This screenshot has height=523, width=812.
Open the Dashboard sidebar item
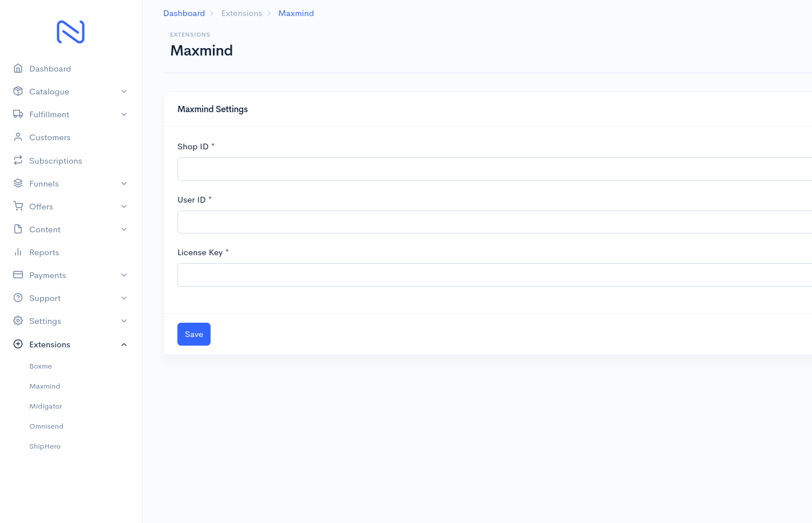[70, 69]
